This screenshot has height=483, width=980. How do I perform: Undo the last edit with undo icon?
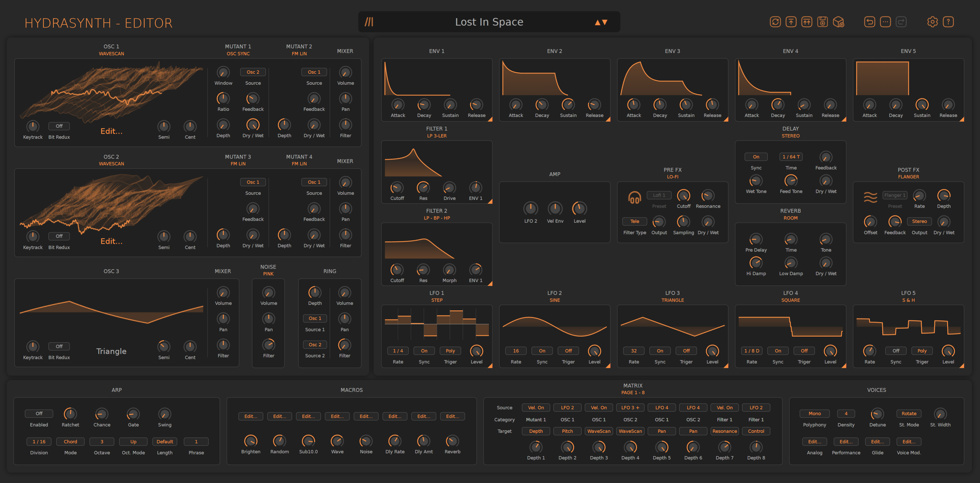click(869, 22)
